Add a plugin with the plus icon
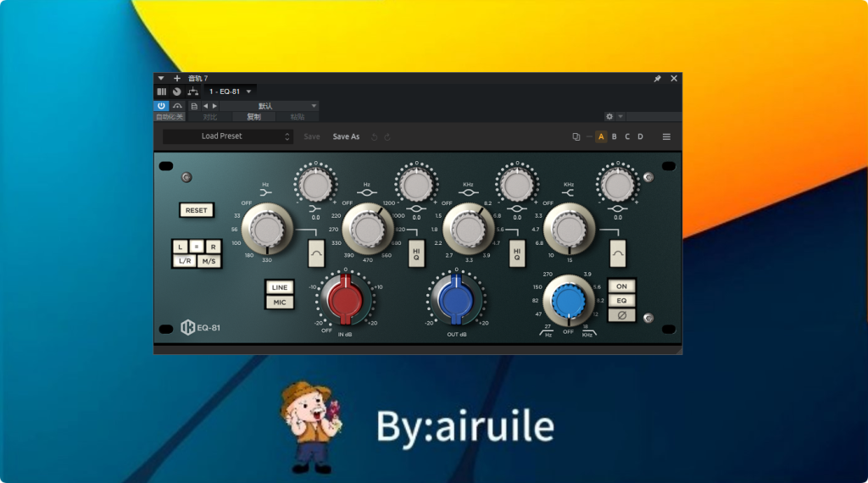 [177, 79]
